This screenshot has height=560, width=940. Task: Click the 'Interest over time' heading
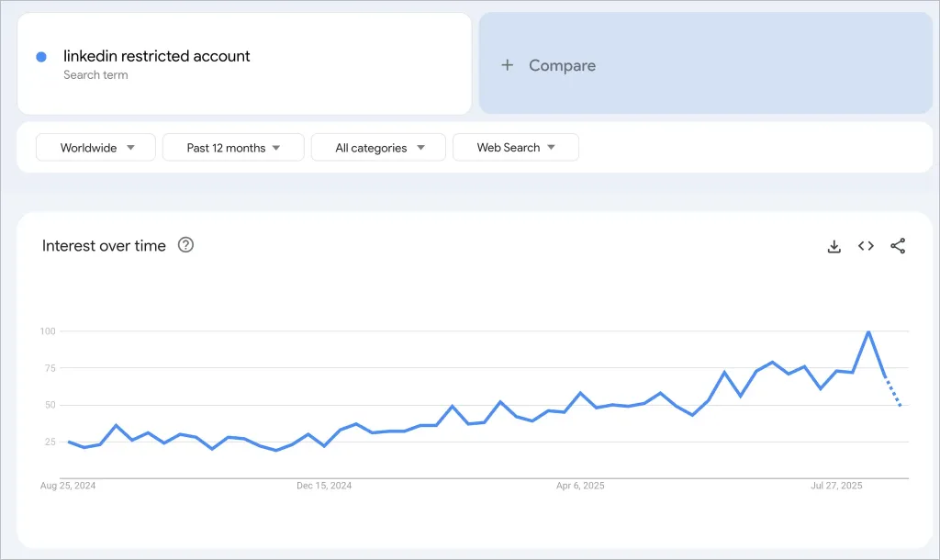click(104, 246)
